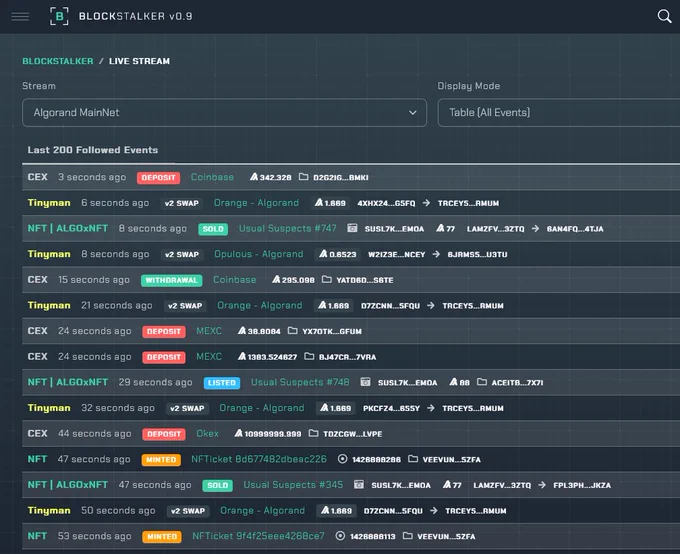Click folder icon beside ACEITB...7X7I

(482, 382)
